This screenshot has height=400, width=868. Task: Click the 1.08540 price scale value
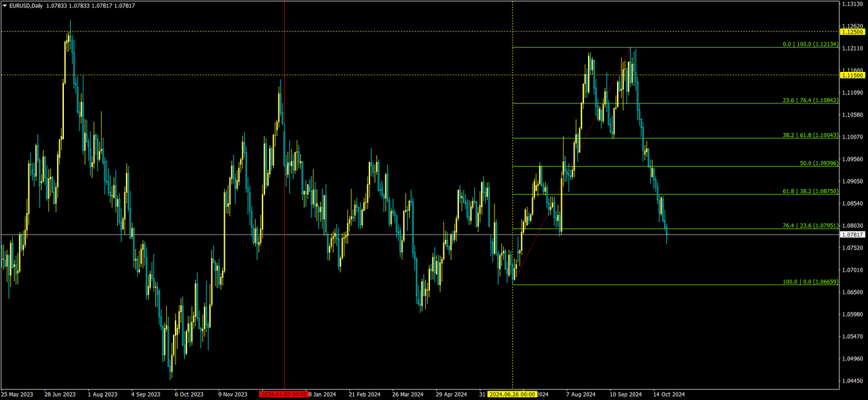(853, 204)
